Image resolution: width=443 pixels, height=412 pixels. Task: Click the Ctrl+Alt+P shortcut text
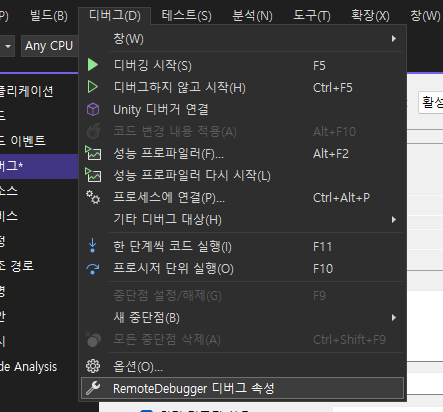[341, 198]
